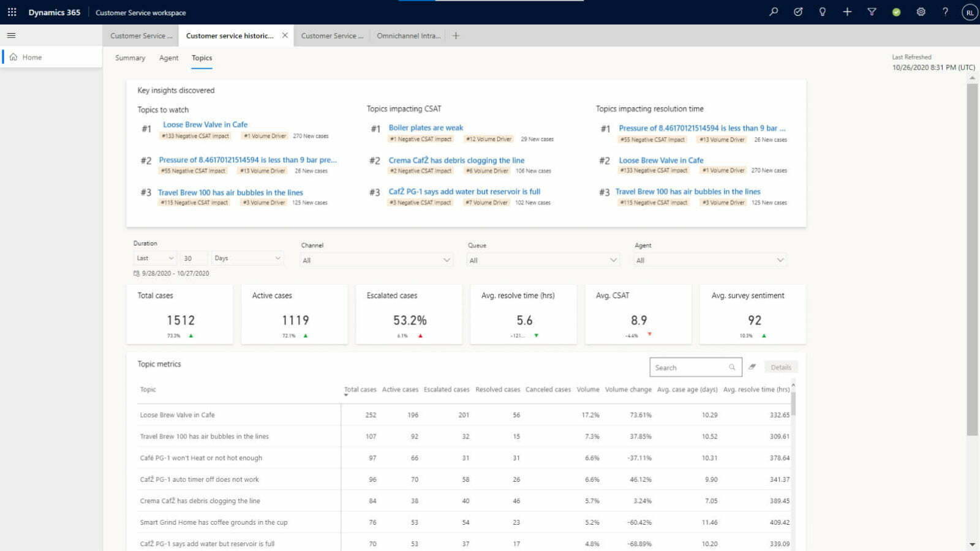Image resolution: width=980 pixels, height=551 pixels.
Task: Open the Days unit dropdown
Action: 247,258
